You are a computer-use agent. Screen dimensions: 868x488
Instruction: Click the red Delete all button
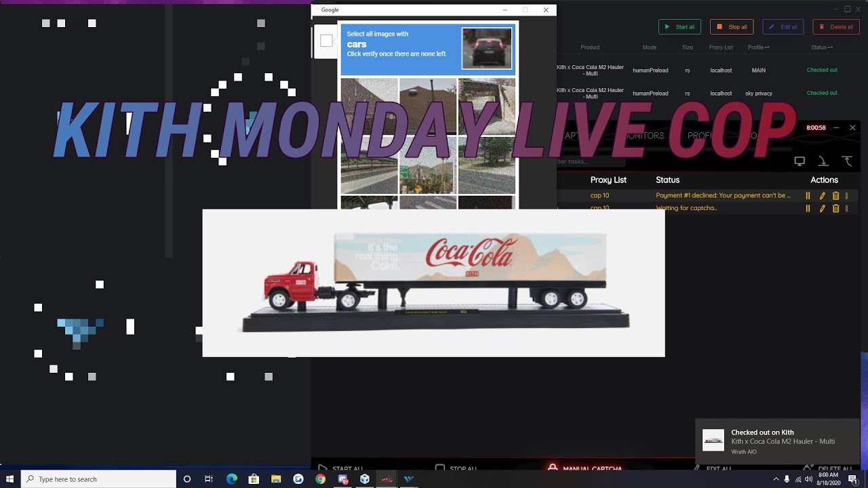pos(836,27)
